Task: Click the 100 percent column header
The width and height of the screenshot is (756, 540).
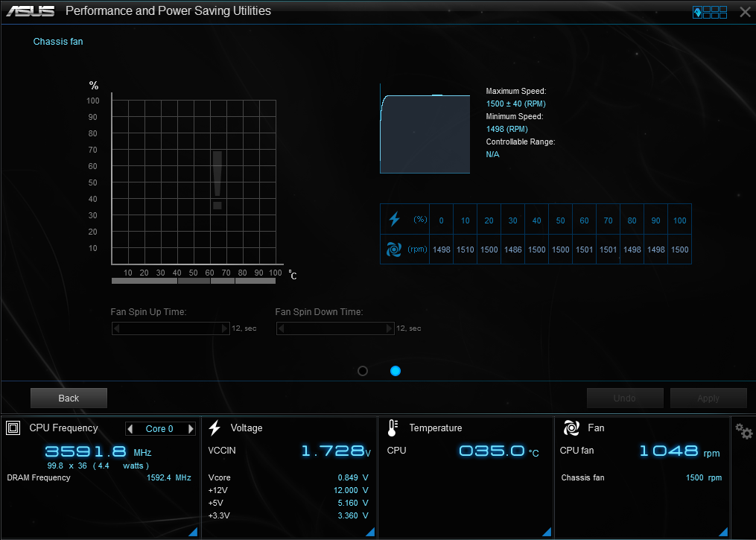Action: tap(680, 220)
